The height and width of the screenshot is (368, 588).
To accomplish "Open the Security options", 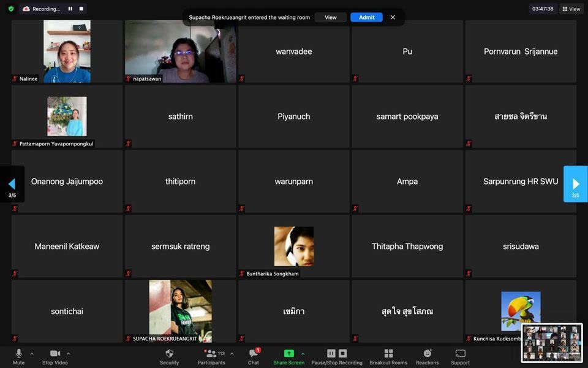I will click(169, 356).
